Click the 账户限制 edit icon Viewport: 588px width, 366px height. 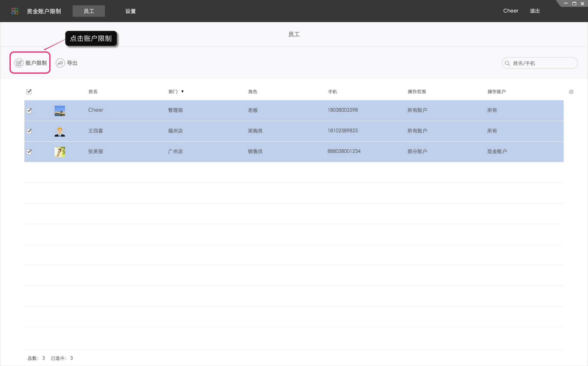click(x=19, y=63)
